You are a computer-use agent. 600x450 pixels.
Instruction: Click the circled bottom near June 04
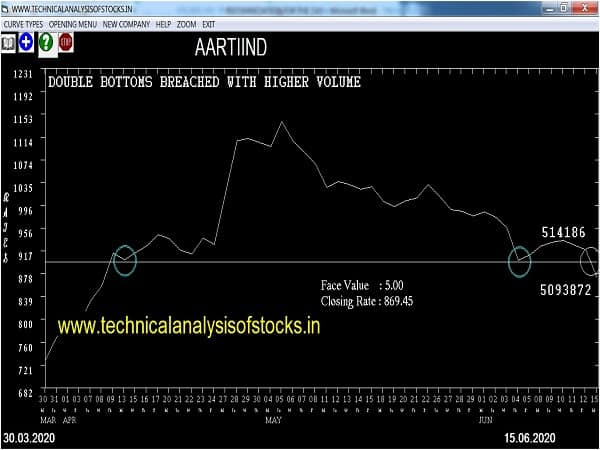[519, 262]
